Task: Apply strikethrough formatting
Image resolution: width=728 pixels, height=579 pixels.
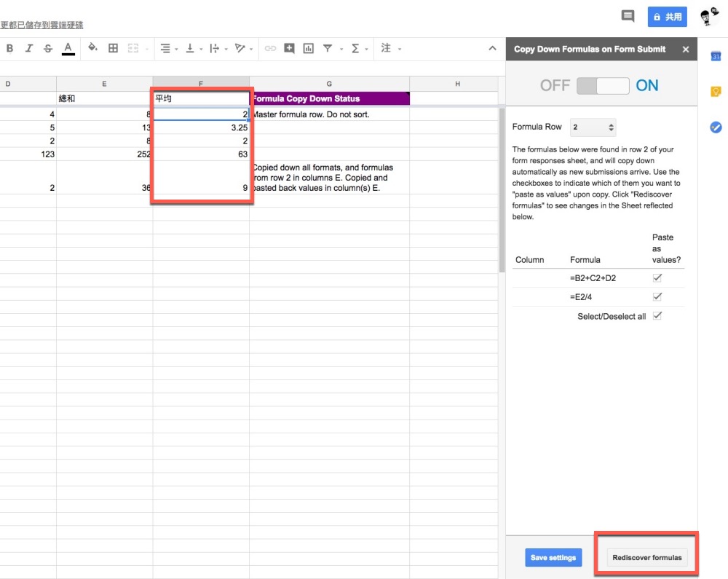Action: tap(48, 48)
